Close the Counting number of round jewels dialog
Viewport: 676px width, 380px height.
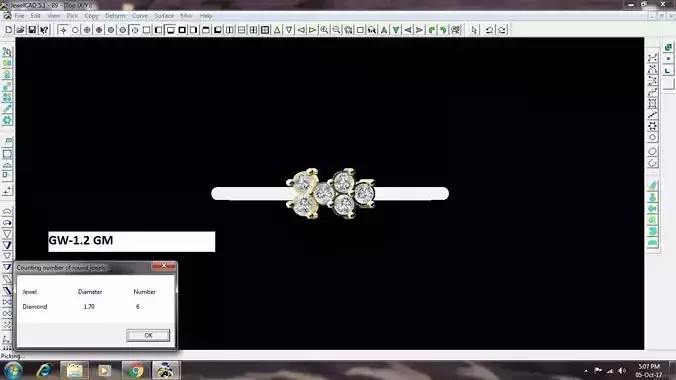164,266
